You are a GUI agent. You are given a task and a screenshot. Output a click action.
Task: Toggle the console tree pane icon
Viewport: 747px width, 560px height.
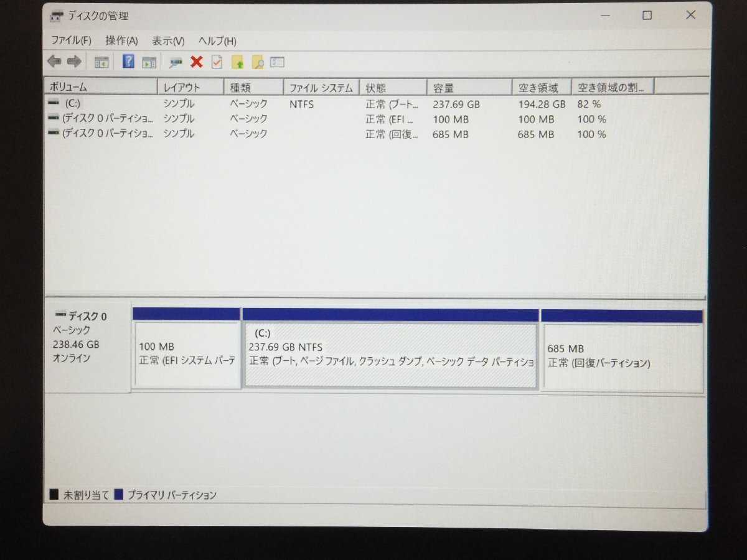pyautogui.click(x=101, y=62)
